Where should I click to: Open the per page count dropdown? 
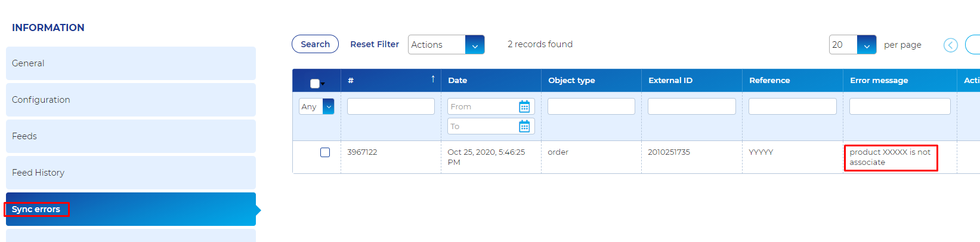pyautogui.click(x=866, y=45)
